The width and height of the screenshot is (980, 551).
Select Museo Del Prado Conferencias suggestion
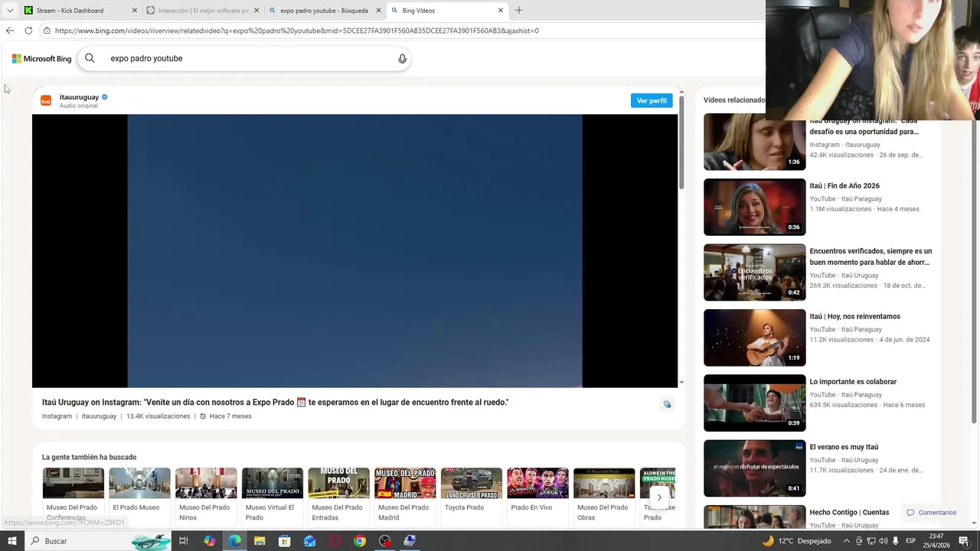tap(73, 494)
